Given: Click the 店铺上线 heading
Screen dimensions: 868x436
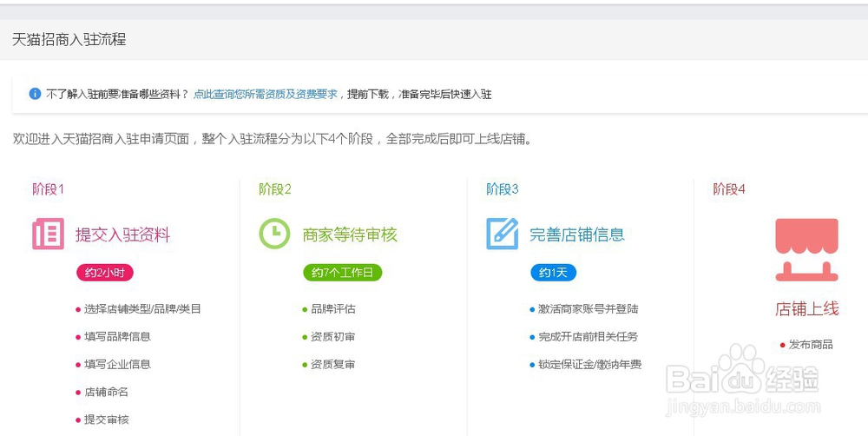Looking at the screenshot, I should click(x=807, y=308).
